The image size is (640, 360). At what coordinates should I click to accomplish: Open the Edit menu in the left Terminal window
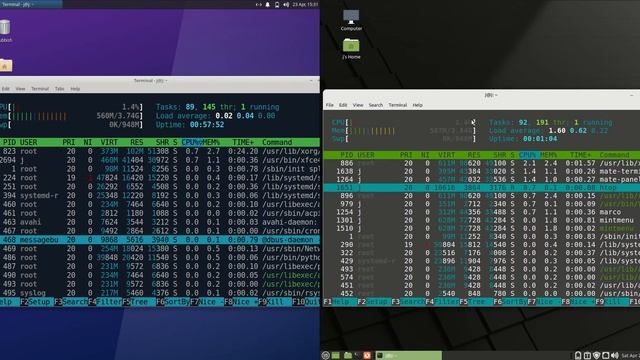point(5,89)
